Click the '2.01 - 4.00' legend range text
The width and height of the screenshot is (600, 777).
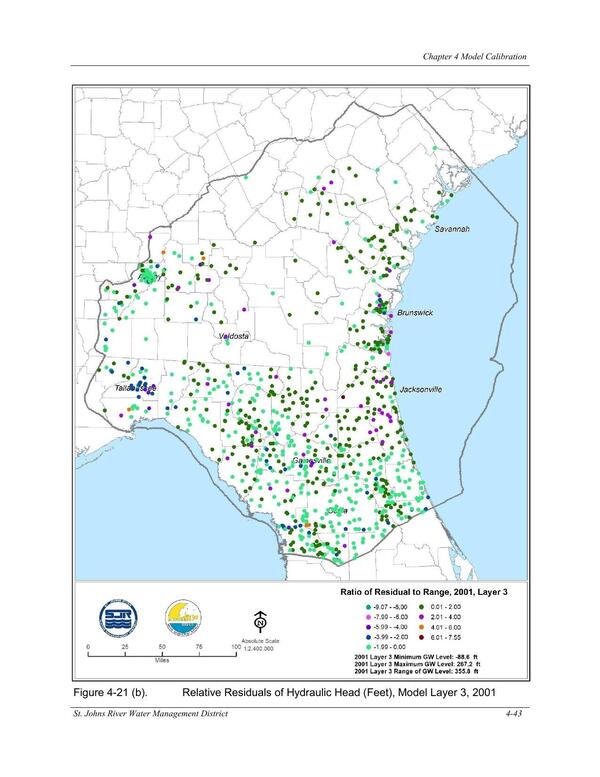pos(445,617)
